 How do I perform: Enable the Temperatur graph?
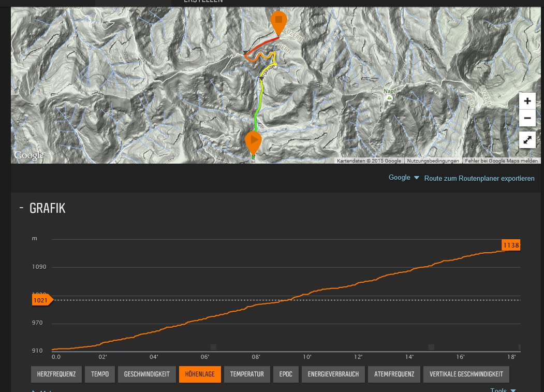click(x=247, y=374)
